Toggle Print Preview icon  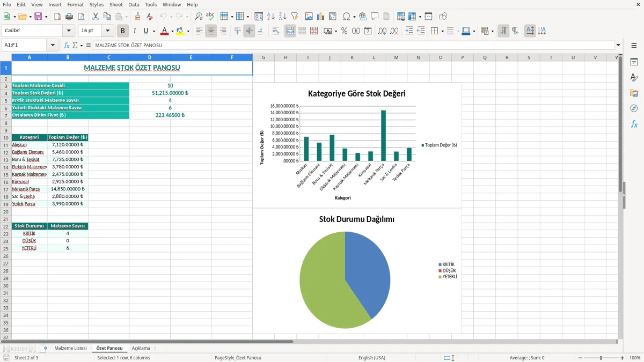point(81,17)
